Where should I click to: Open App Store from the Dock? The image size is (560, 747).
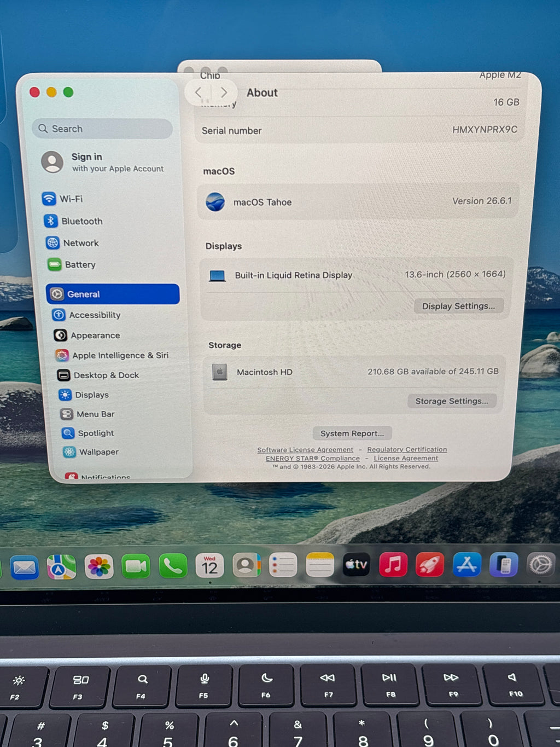pyautogui.click(x=466, y=565)
